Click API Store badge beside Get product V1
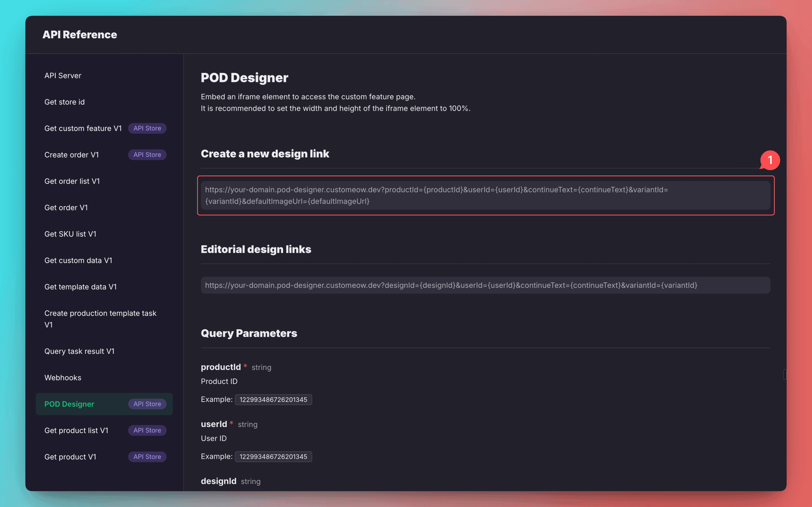812x507 pixels. 147,457
